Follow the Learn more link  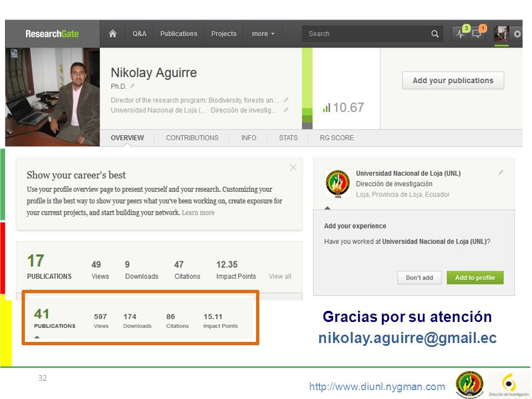coord(198,213)
